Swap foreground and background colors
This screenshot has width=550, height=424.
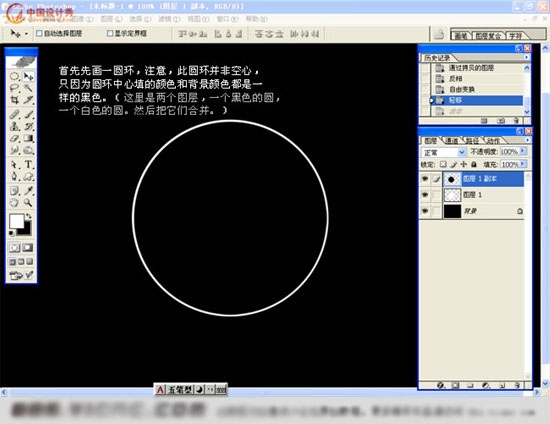[x=29, y=216]
